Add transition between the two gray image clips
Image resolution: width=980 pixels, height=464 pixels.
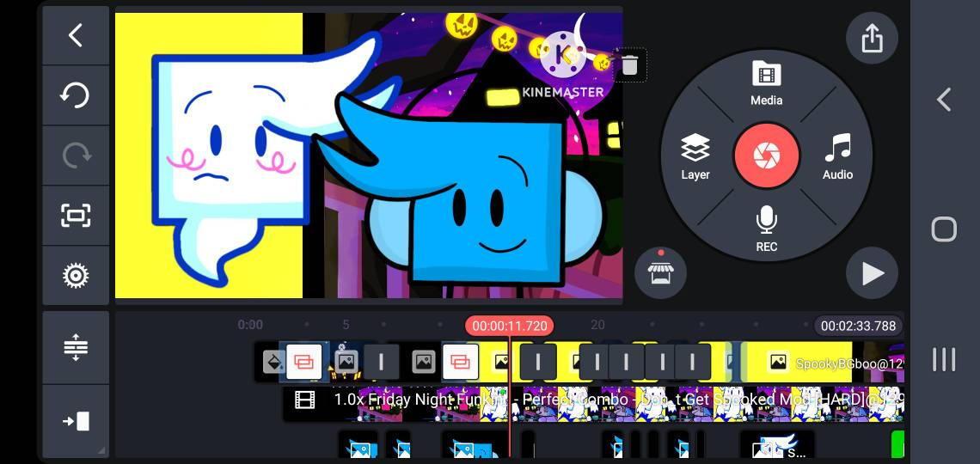pyautogui.click(x=381, y=362)
